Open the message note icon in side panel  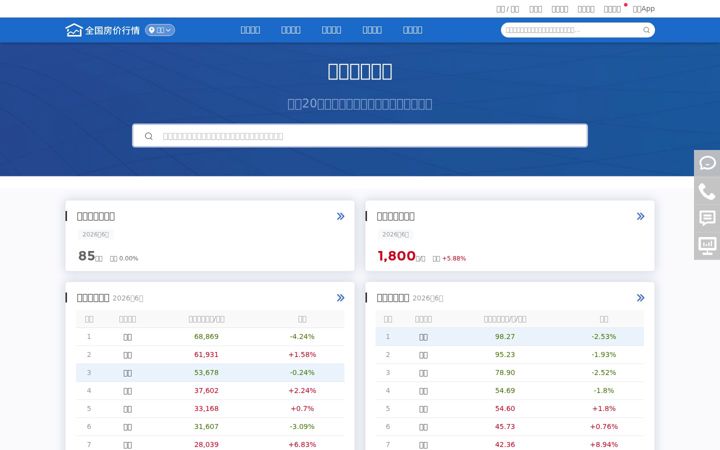coord(707,218)
